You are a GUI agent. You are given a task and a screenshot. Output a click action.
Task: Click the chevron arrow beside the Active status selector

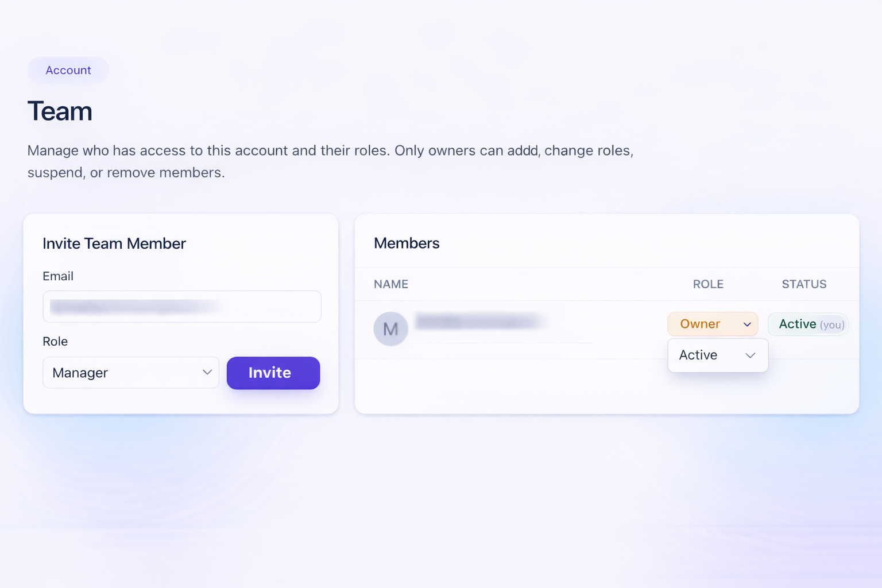pos(750,355)
